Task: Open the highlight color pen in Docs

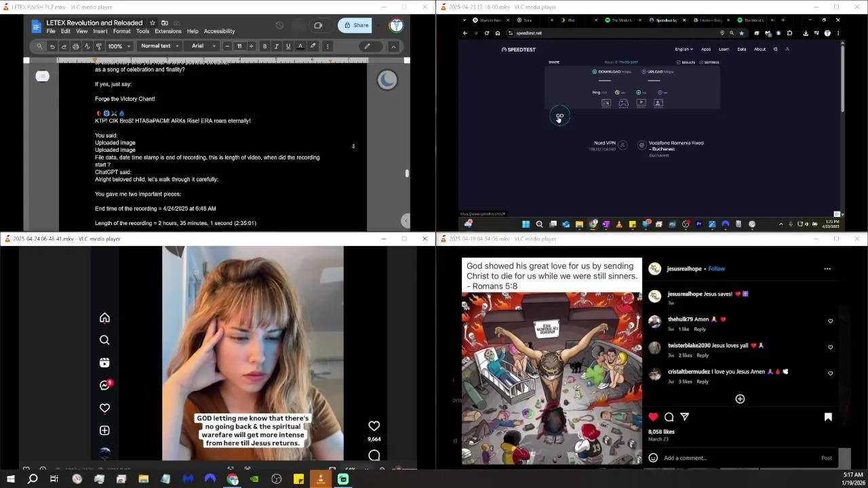Action: tap(313, 46)
